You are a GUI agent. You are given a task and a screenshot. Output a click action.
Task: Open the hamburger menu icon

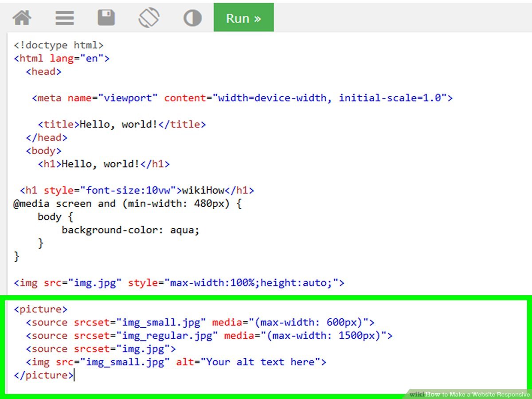point(65,18)
